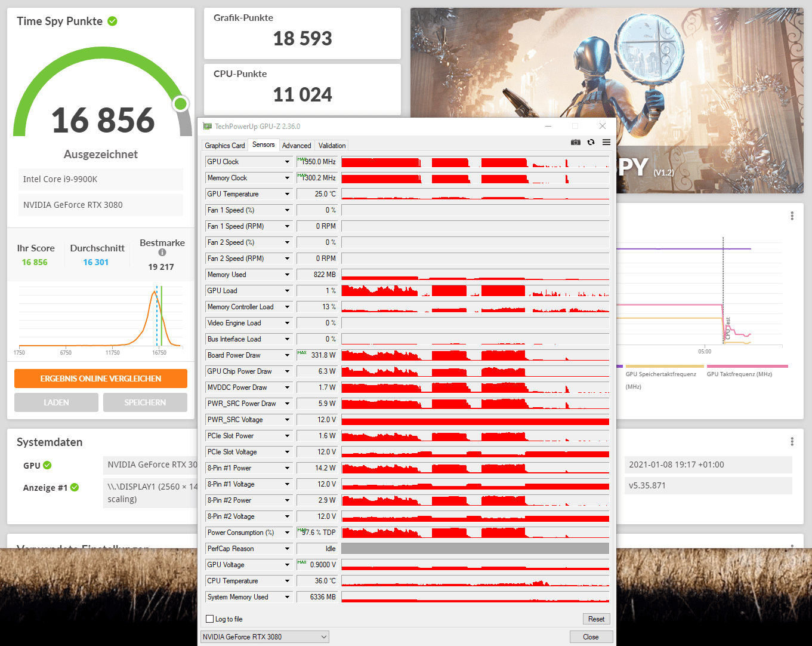Switch to the Graphics Card tab
Viewport: 812px width, 646px height.
225,146
